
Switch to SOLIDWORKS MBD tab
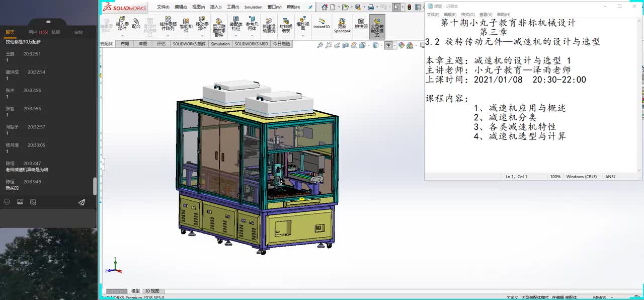(x=252, y=44)
